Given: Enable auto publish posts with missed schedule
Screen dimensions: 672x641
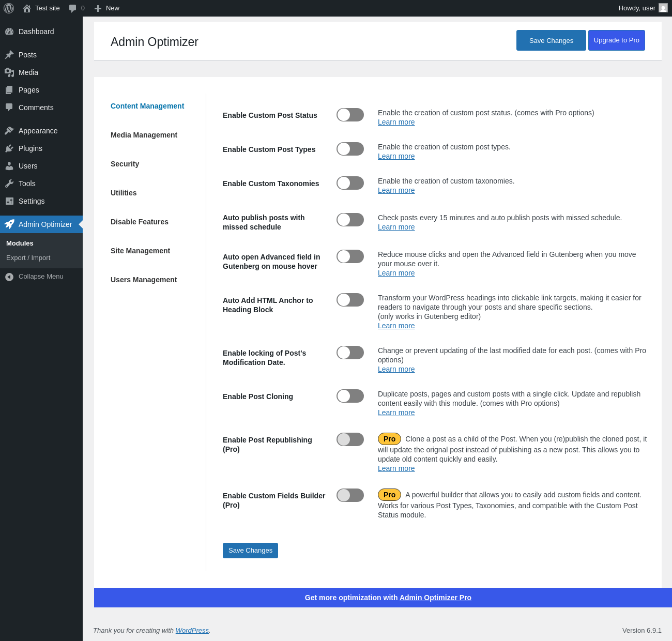Looking at the screenshot, I should coord(350,220).
